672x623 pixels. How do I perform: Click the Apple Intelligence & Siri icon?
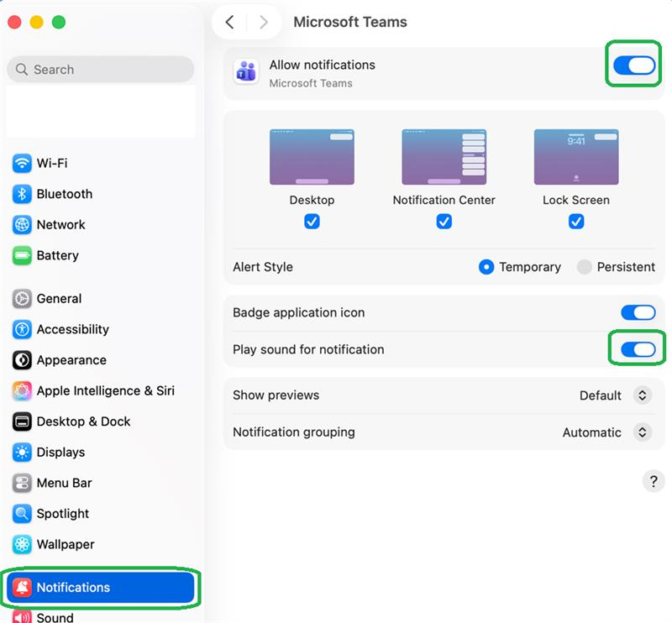click(22, 390)
